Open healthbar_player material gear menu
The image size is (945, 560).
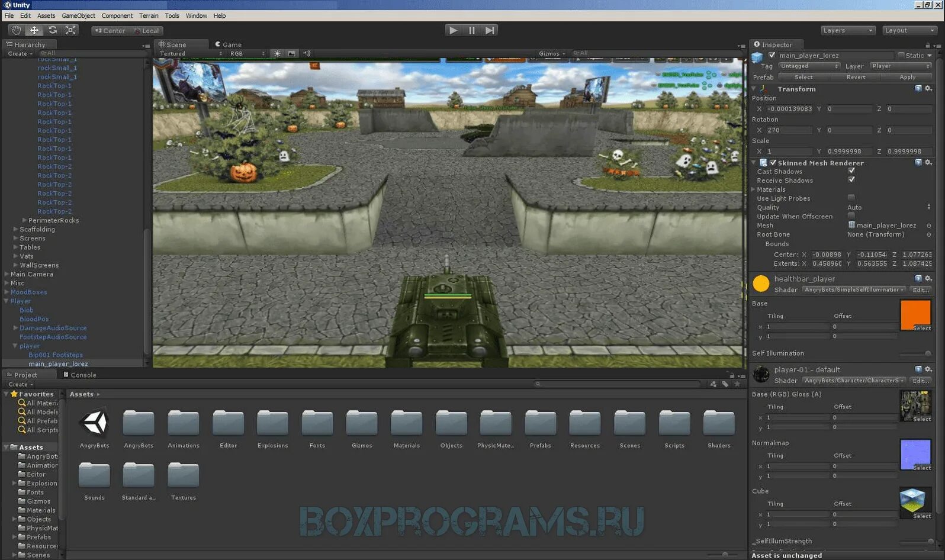pos(928,278)
